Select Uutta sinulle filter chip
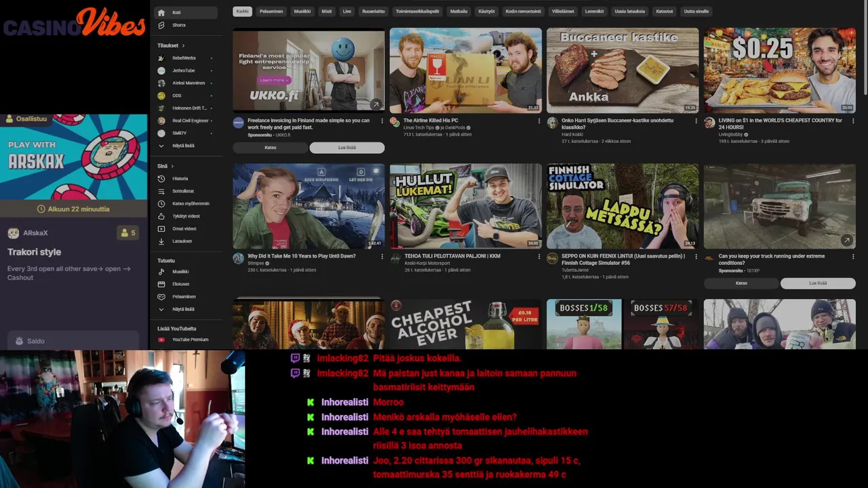Viewport: 868px width, 488px height. pyautogui.click(x=696, y=12)
